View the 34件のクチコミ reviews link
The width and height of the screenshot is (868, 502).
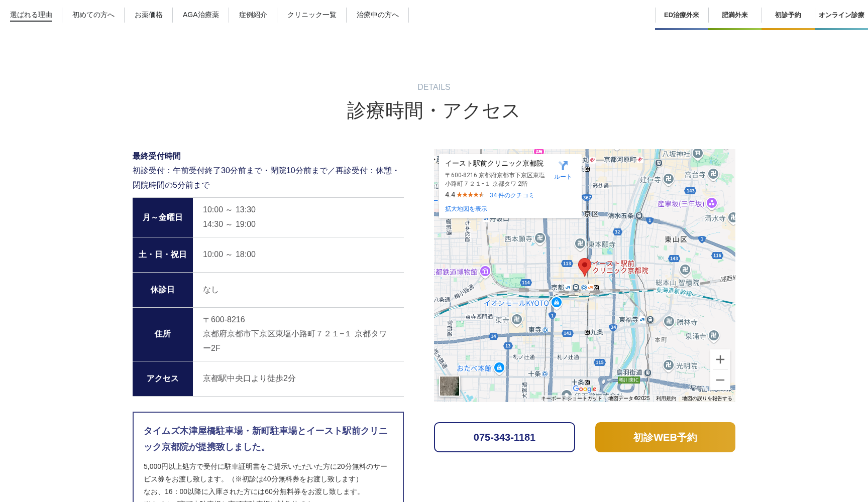[512, 195]
